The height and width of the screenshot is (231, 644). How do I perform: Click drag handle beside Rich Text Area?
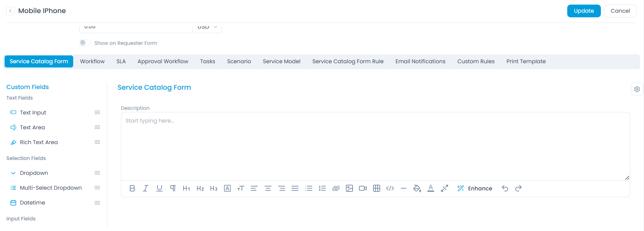(x=97, y=142)
